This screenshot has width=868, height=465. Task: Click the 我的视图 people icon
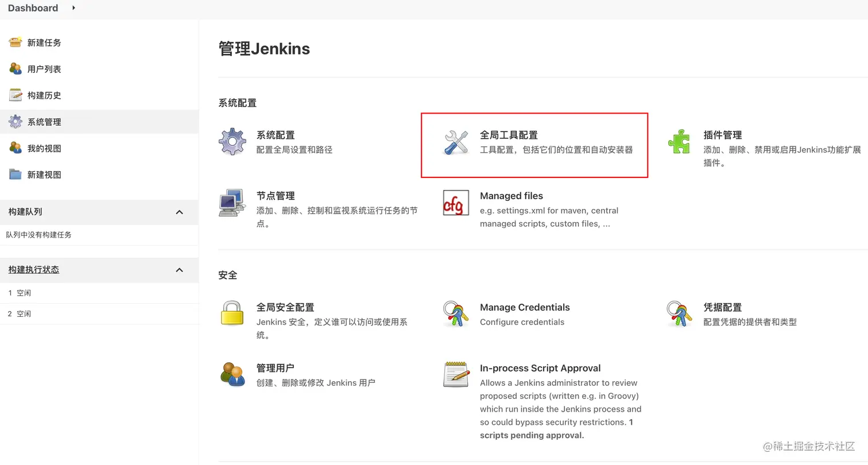tap(15, 148)
